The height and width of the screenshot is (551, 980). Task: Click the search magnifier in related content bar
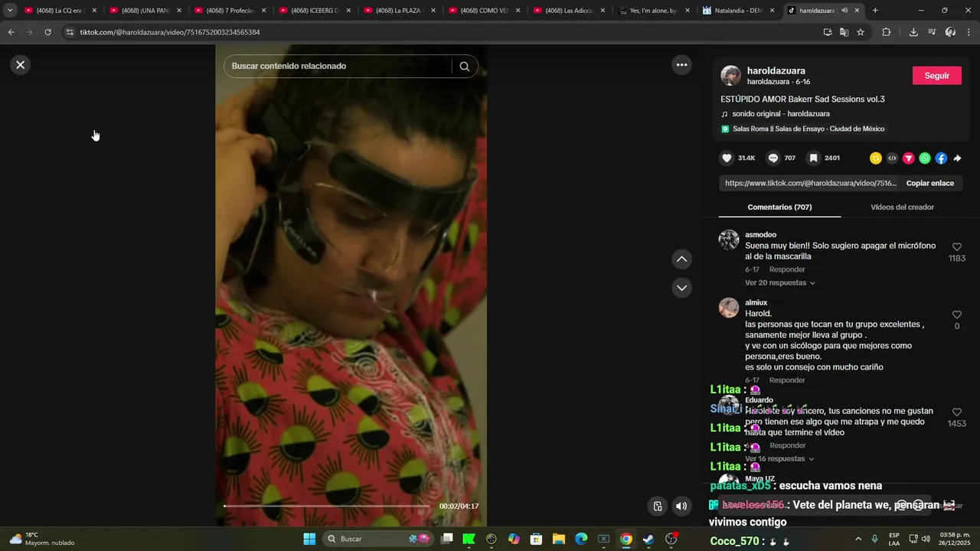464,67
